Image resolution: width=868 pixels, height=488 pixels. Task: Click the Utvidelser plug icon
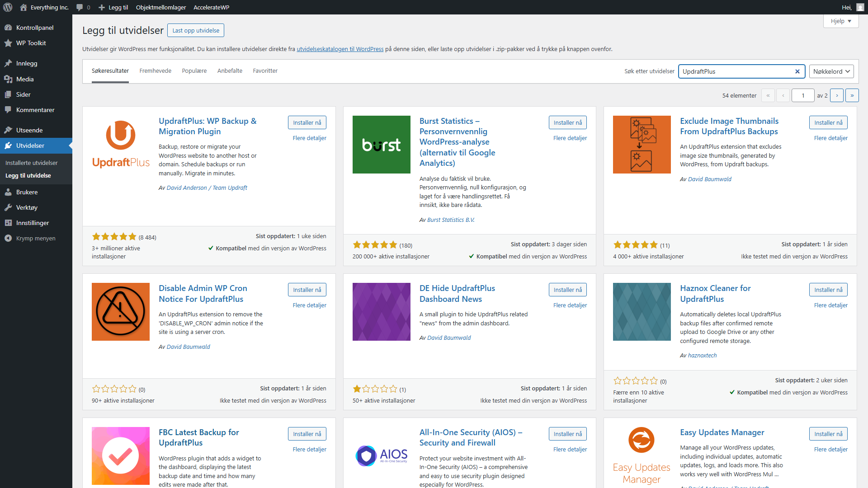click(8, 145)
